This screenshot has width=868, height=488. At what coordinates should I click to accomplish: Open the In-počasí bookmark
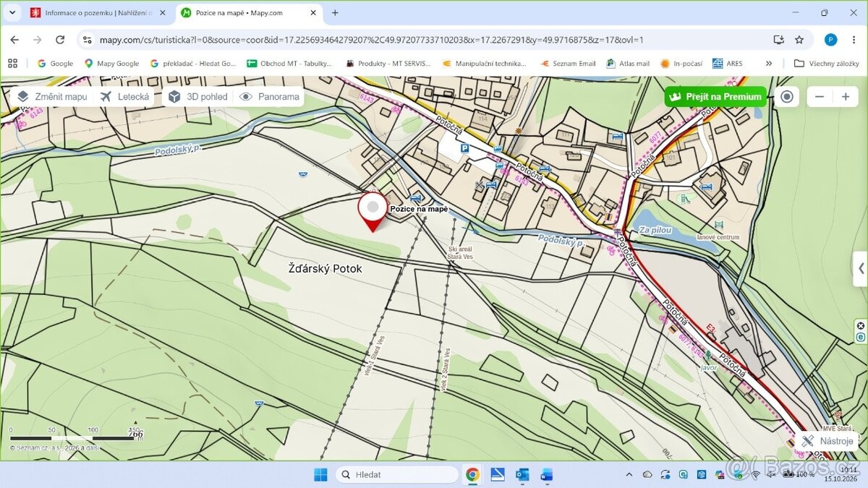[x=681, y=64]
